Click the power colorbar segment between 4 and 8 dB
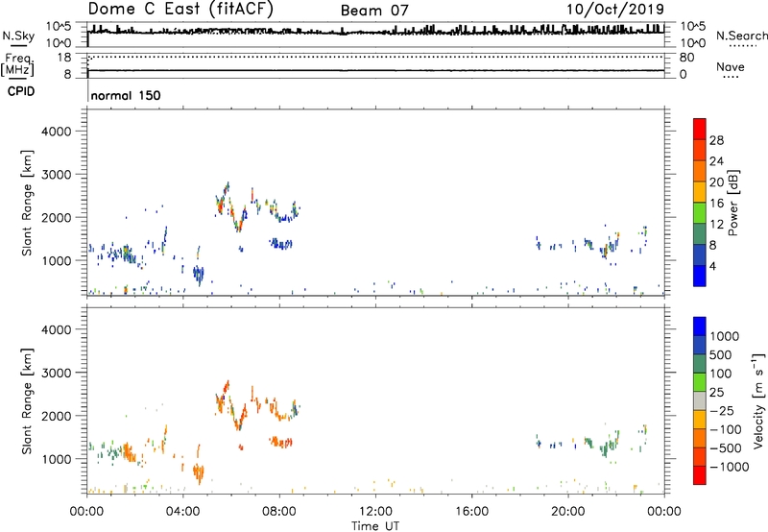The image size is (768, 532). pos(700,254)
